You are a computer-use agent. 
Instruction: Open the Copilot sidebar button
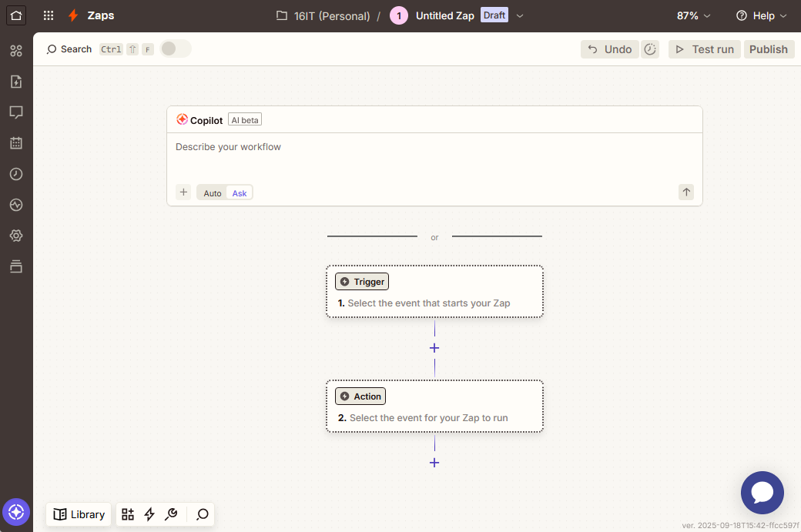(x=16, y=512)
